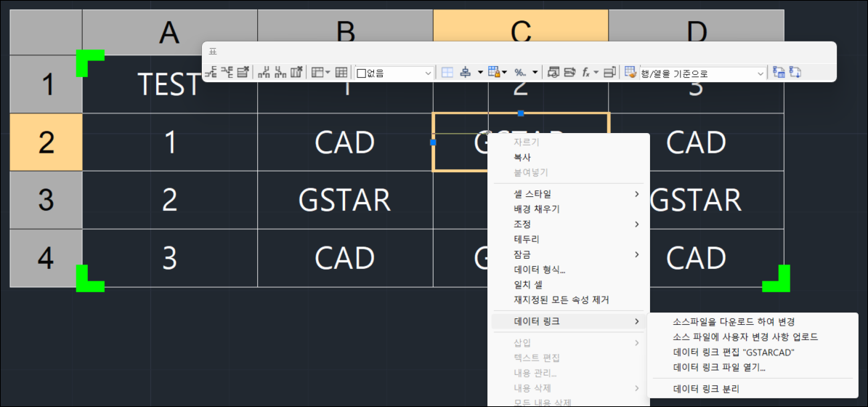Open the 셀 스타일 submenu
This screenshot has height=407, width=868.
click(568, 194)
